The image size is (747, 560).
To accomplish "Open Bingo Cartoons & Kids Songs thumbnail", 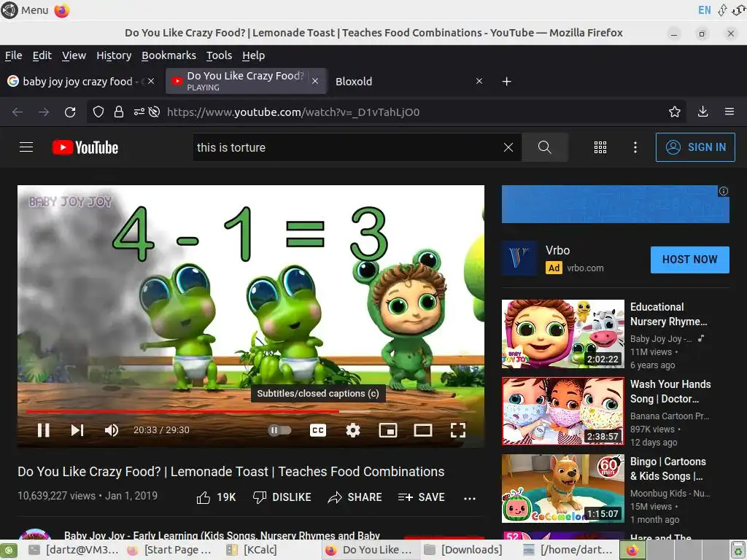I will click(562, 489).
